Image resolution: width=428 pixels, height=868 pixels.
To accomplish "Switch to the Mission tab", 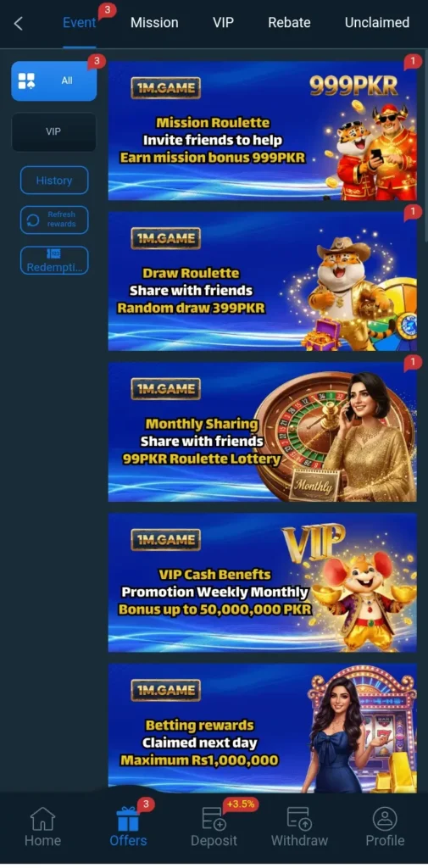I will click(154, 23).
